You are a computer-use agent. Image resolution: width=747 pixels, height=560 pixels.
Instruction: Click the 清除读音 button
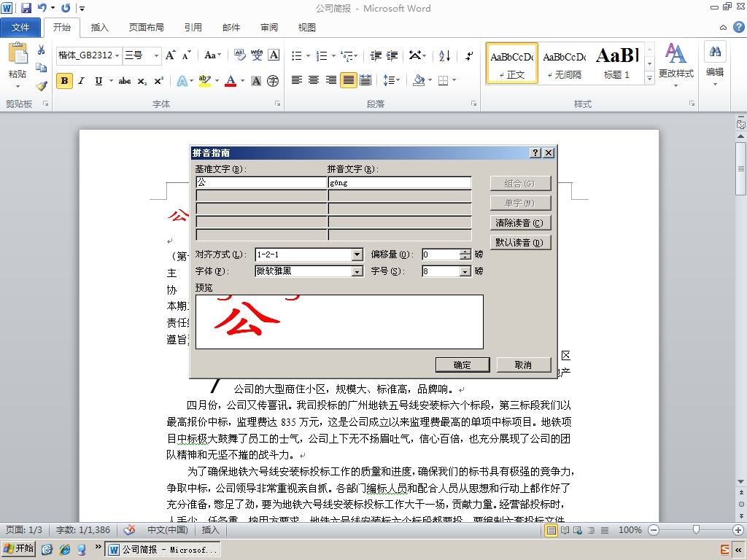(x=520, y=223)
